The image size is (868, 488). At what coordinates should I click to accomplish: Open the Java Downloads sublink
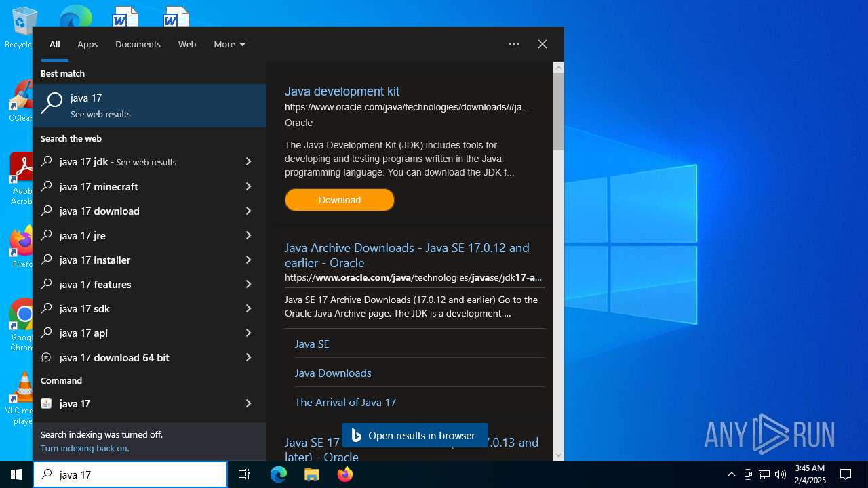point(333,373)
